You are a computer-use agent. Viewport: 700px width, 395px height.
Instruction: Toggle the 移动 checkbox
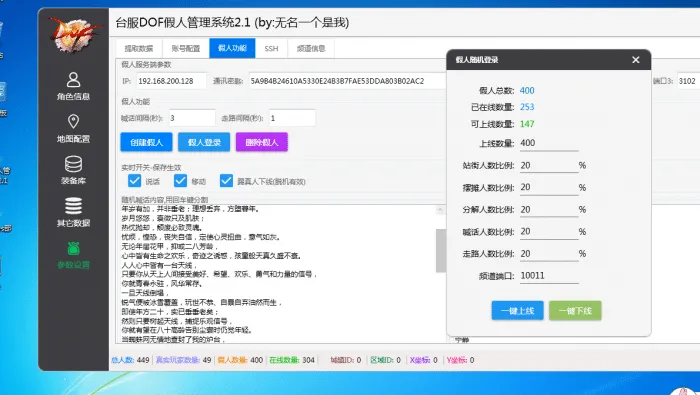180,180
